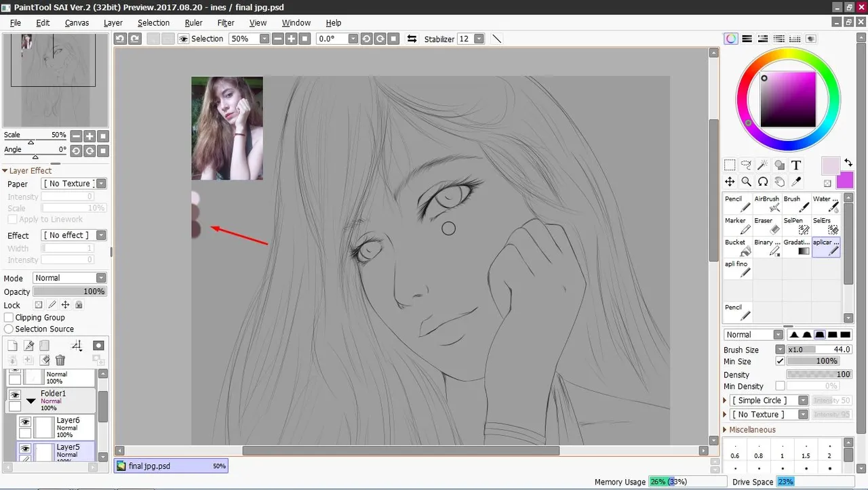Hide Folder1 with eye icon
This screenshot has height=490, width=868.
tap(15, 395)
